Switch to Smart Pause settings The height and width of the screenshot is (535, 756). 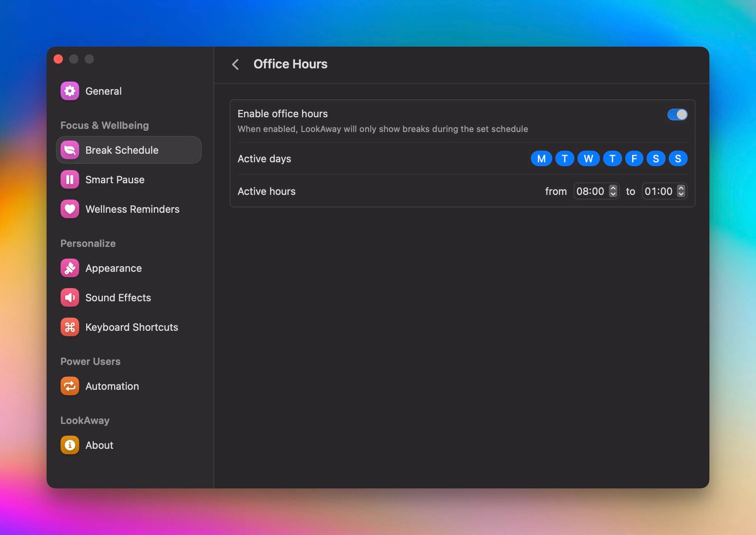click(114, 179)
